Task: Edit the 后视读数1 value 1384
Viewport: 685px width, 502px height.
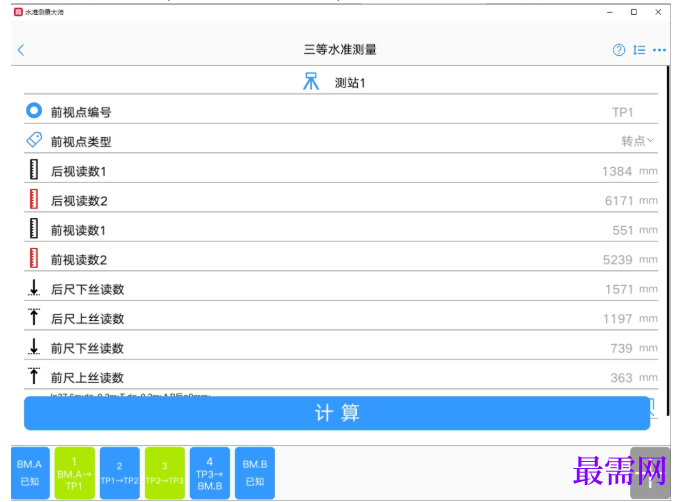Action: tap(617, 171)
